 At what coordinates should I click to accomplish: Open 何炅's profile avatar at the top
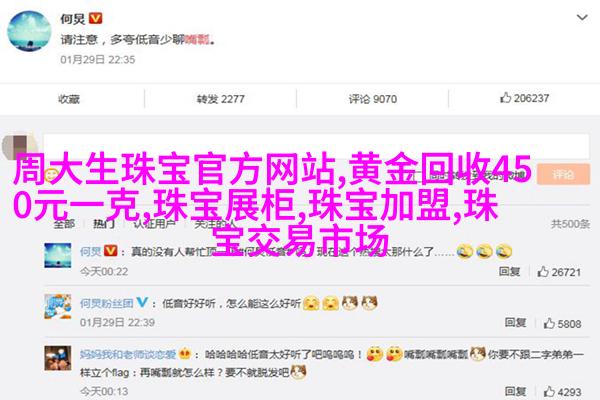(29, 31)
